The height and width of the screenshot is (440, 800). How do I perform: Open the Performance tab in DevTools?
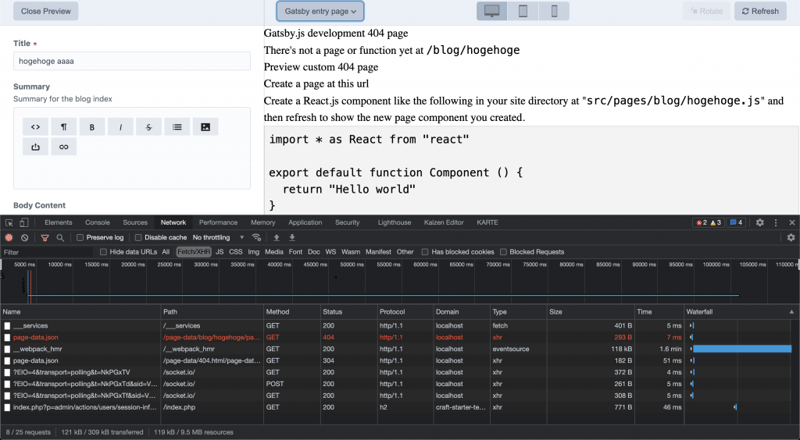[218, 222]
